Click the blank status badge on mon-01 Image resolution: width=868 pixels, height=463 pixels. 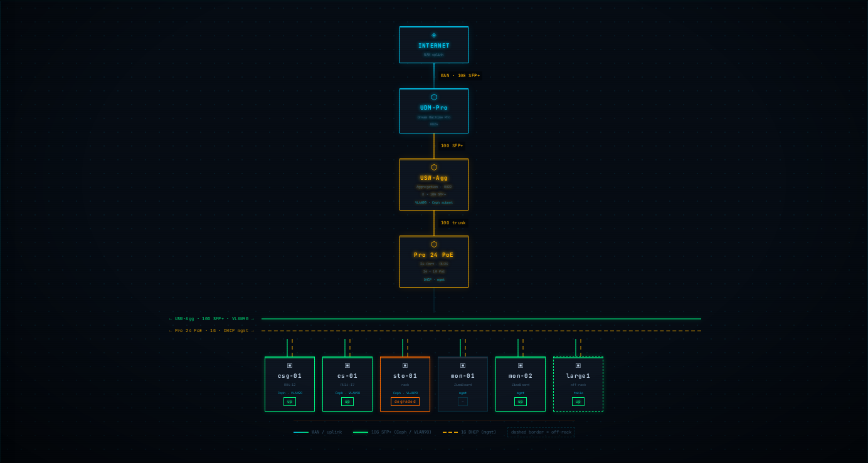click(463, 402)
